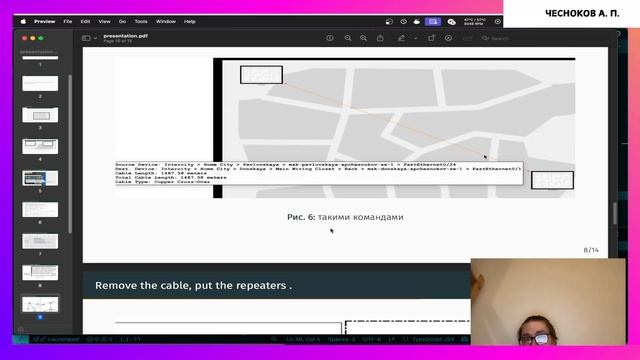Open the File menu
This screenshot has width=640, height=360.
(x=68, y=21)
